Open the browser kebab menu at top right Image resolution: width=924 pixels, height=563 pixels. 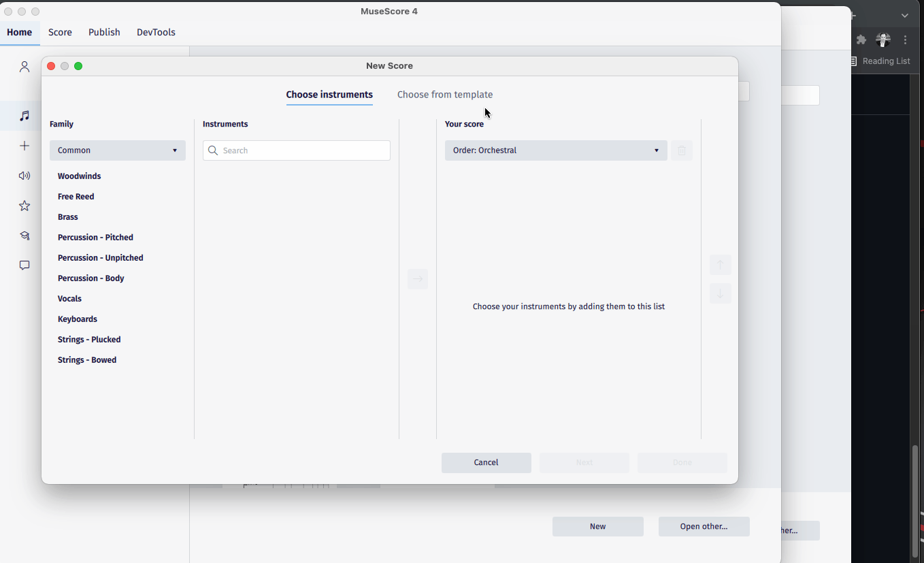(x=905, y=40)
